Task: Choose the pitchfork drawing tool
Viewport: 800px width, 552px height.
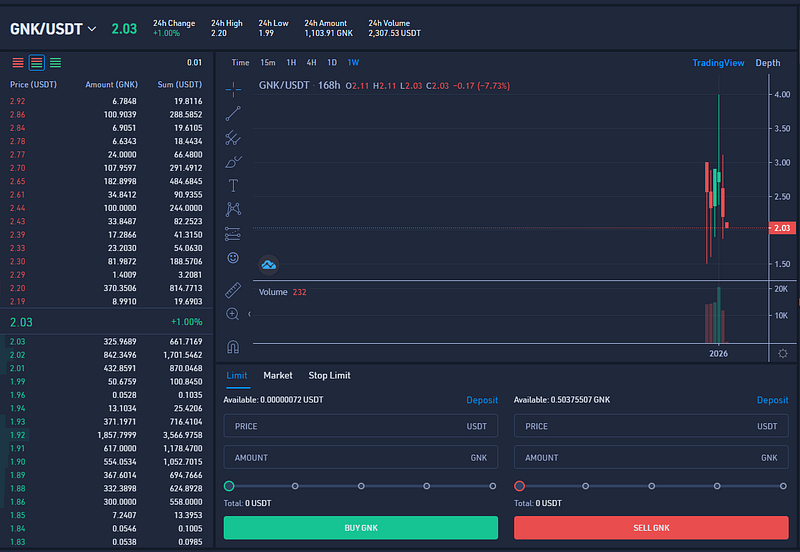Action: point(233,137)
